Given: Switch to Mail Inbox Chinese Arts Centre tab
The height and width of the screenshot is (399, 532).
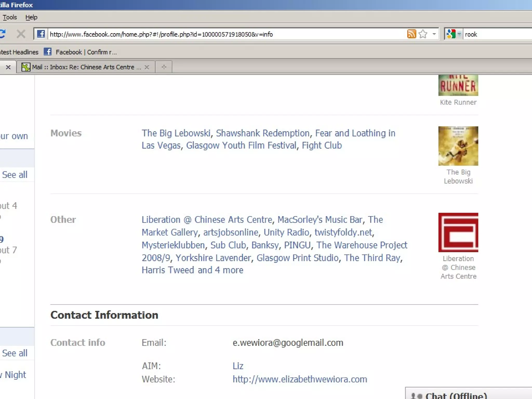Looking at the screenshot, I should pos(86,67).
